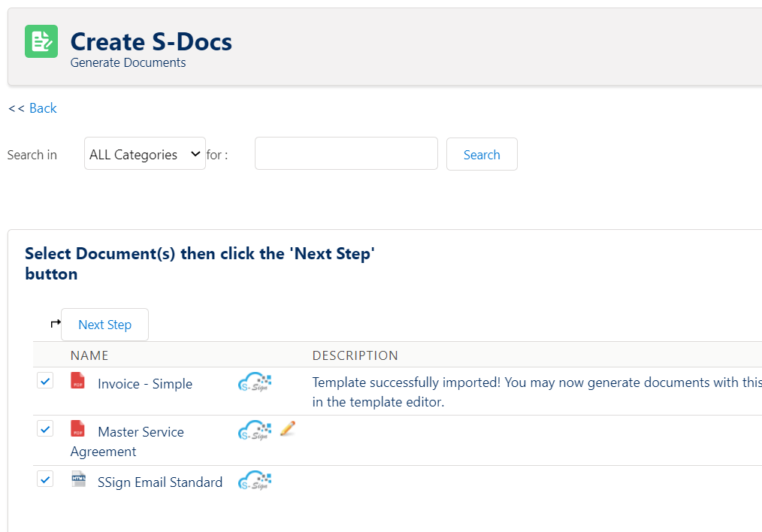The image size is (762, 532).
Task: Click the PDF icon for Invoice - Simple
Action: (77, 380)
